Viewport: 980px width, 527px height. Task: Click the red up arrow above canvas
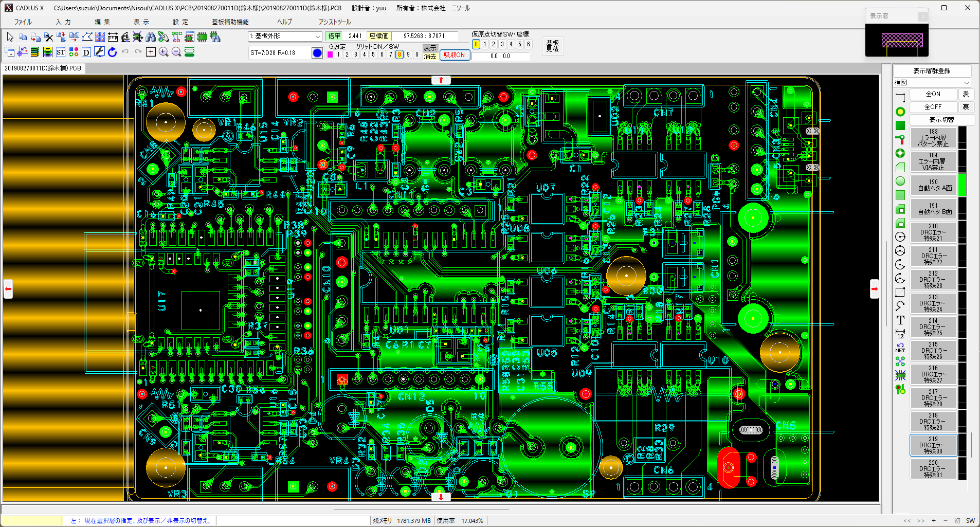pyautogui.click(x=441, y=80)
